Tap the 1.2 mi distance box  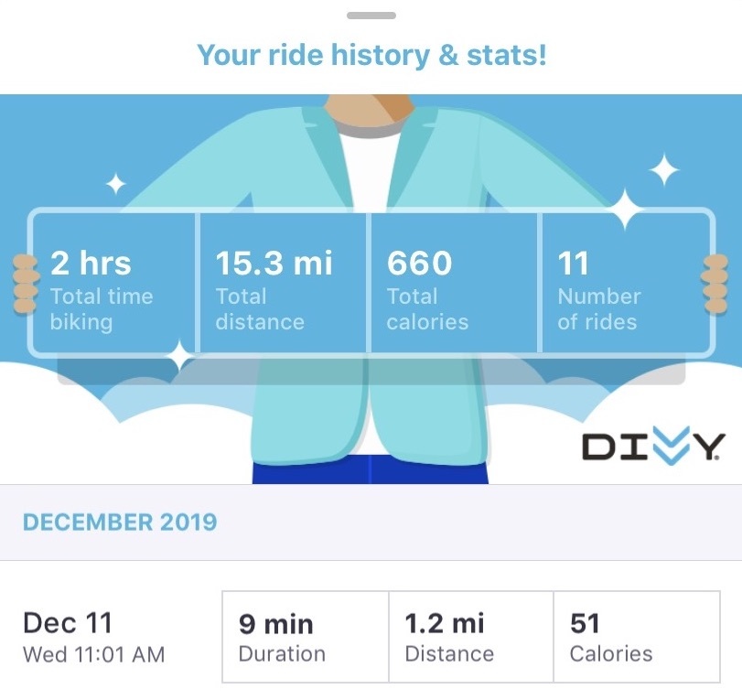471,637
